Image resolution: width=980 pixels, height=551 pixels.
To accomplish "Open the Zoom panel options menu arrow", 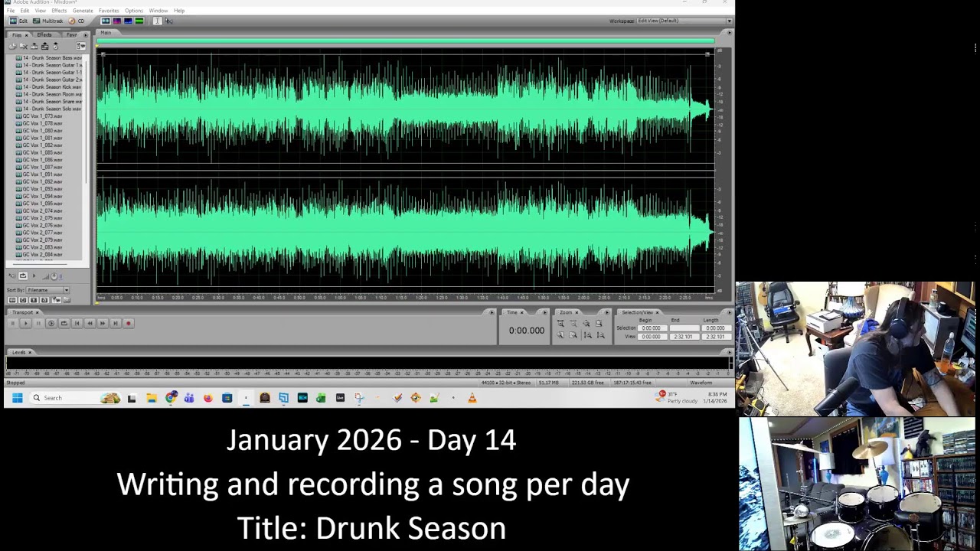I will coord(606,312).
